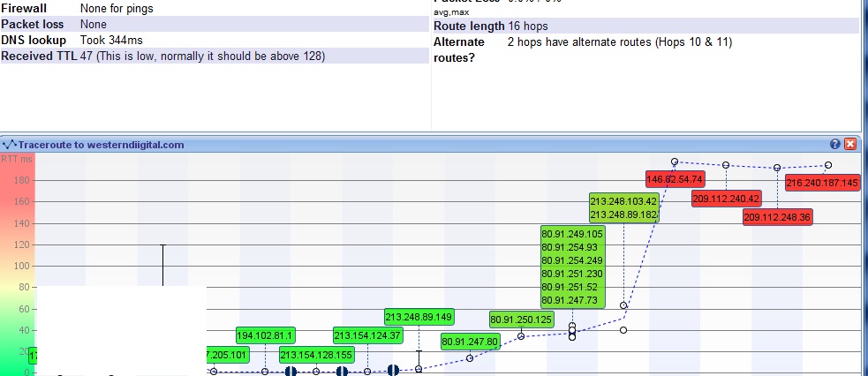Image resolution: width=868 pixels, height=376 pixels.
Task: Select hop label 209.112.240.42
Action: pos(725,199)
